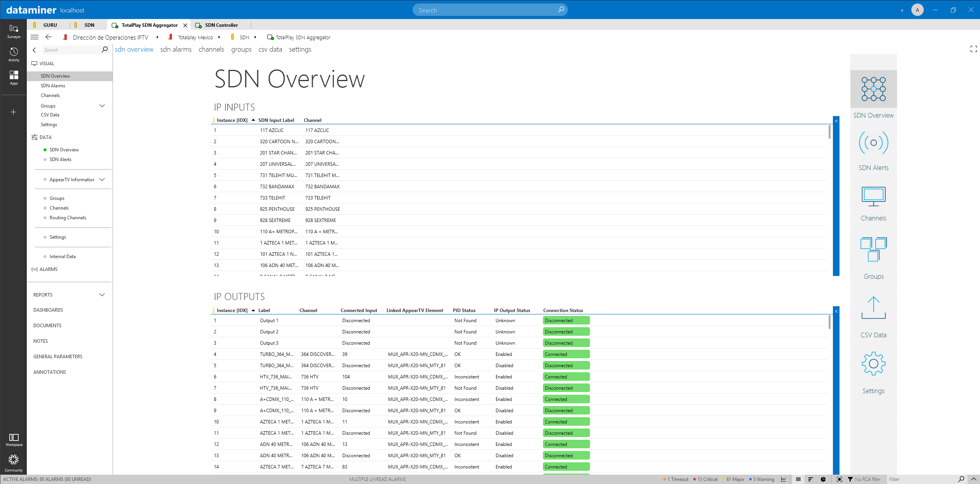Screen dimensions: 980x484
Task: Click the No RCA filter funnel icon
Action: point(850,479)
